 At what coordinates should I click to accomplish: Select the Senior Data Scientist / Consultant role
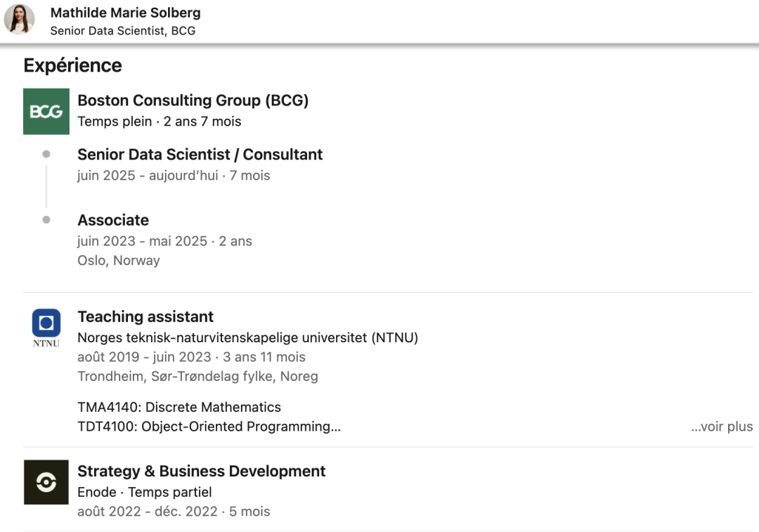(200, 155)
